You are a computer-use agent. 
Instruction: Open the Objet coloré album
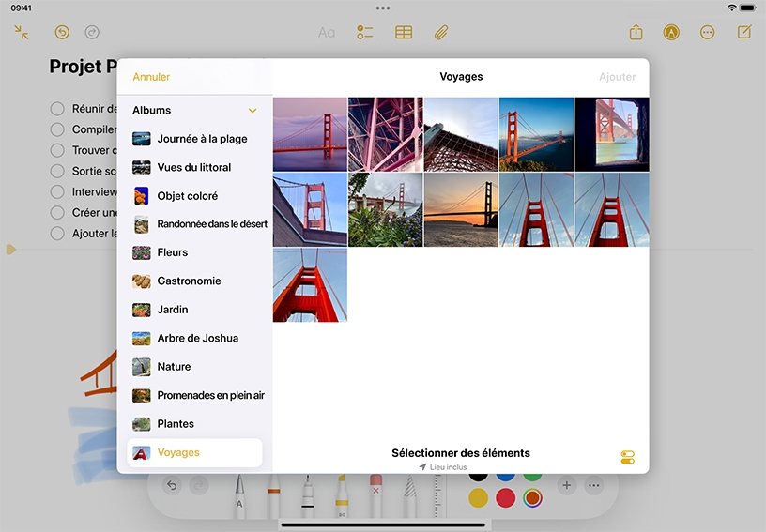pyautogui.click(x=195, y=196)
